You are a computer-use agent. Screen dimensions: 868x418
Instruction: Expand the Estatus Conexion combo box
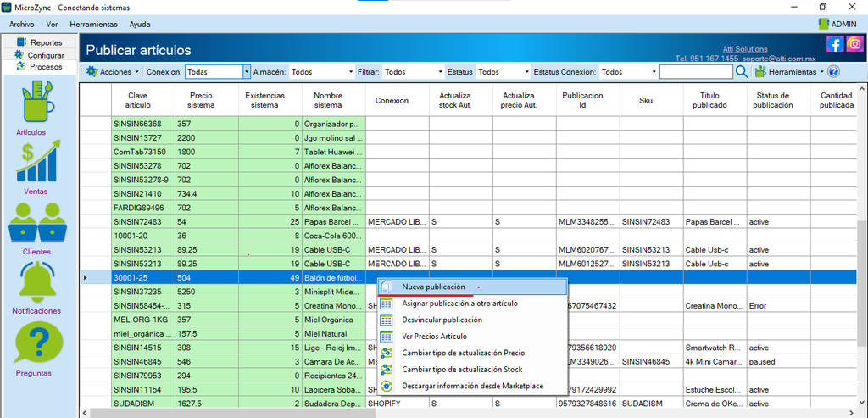(654, 72)
